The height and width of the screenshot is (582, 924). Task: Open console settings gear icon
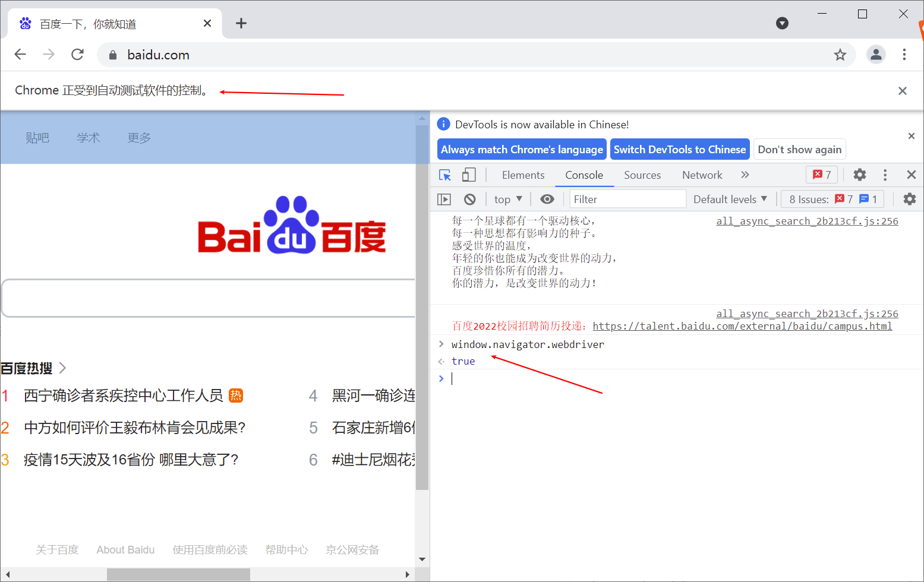tap(909, 199)
